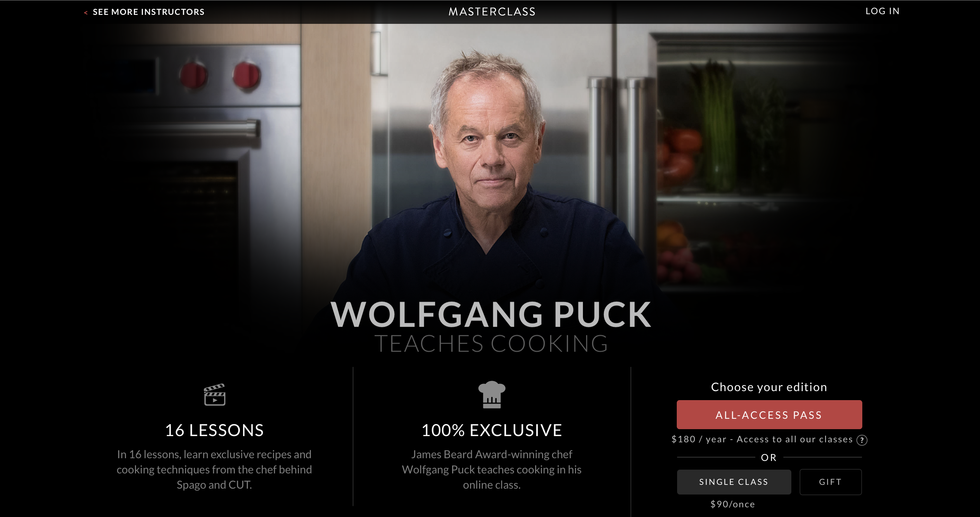
Task: Pick the Gift button
Action: pyautogui.click(x=830, y=482)
